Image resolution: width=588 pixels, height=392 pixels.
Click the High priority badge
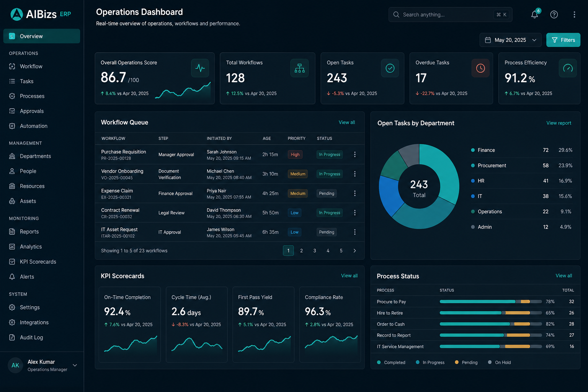pyautogui.click(x=295, y=155)
